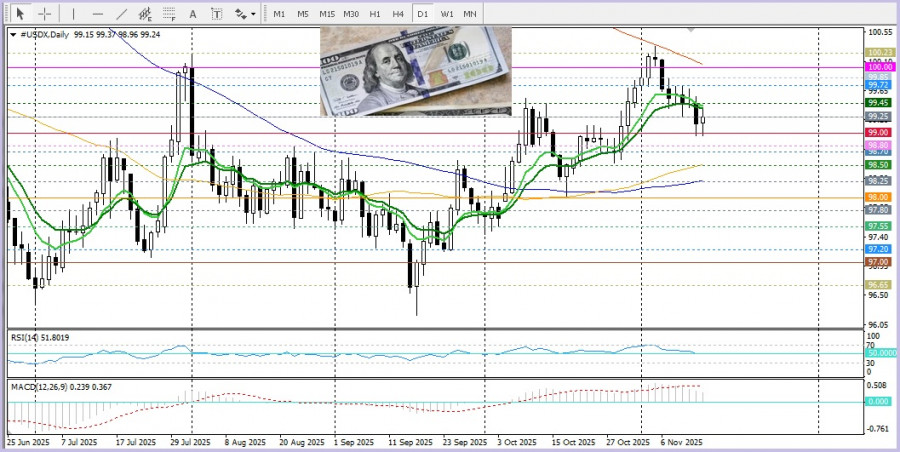Screen dimensions: 900x452
Task: Select the vertical line drawing tool
Action: click(x=71, y=14)
